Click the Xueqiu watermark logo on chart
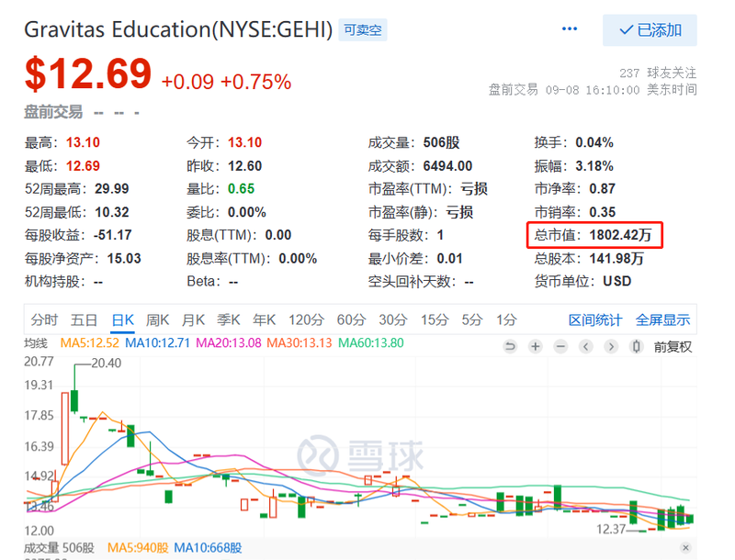The image size is (735, 560). (x=351, y=454)
